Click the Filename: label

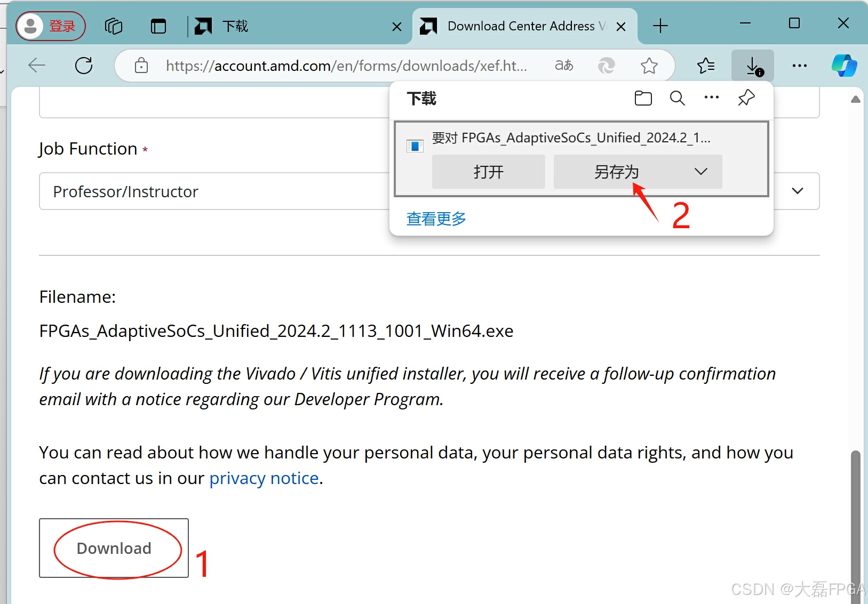click(x=77, y=297)
